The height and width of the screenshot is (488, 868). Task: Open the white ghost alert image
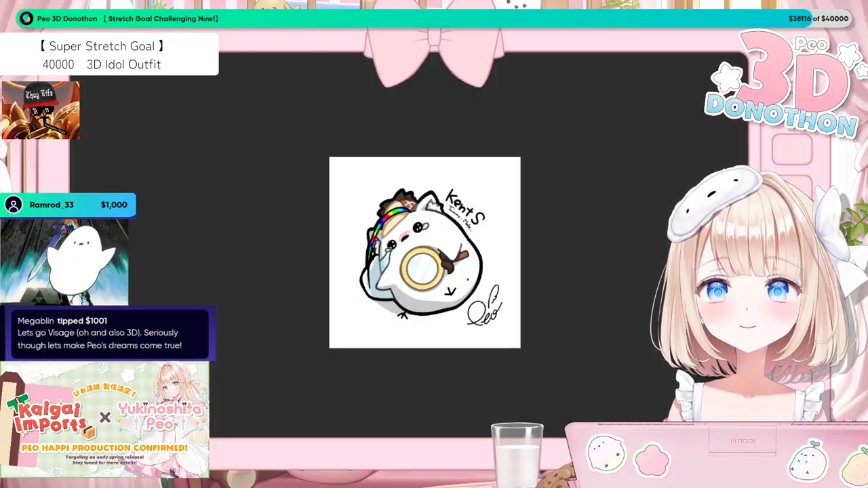64,262
